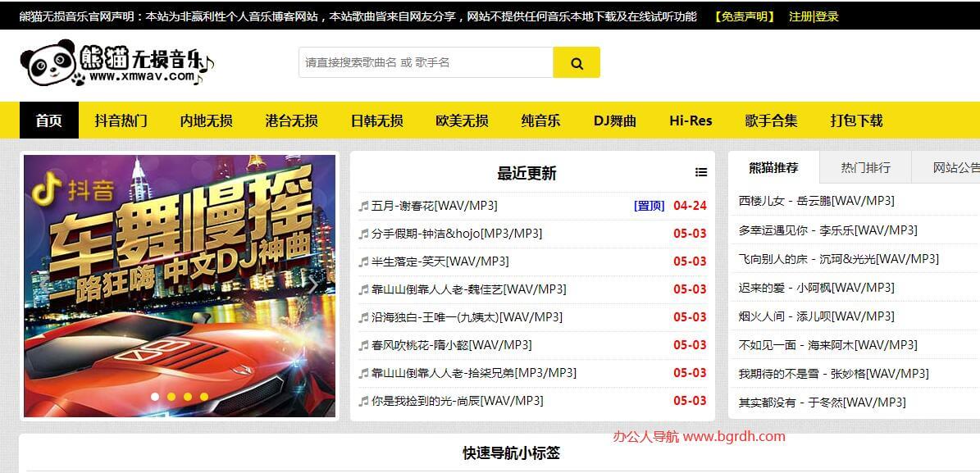Click next arrow on the banner carousel
Viewport: 980px width, 473px height.
tap(312, 285)
